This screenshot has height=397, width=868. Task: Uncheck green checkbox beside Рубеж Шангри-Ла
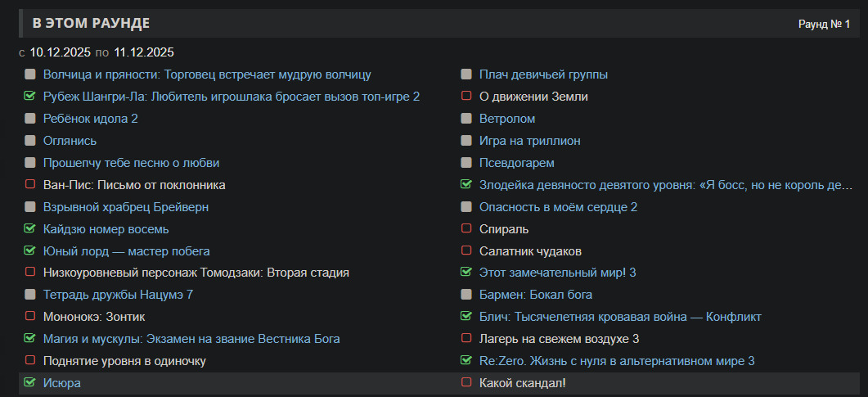[x=30, y=97]
